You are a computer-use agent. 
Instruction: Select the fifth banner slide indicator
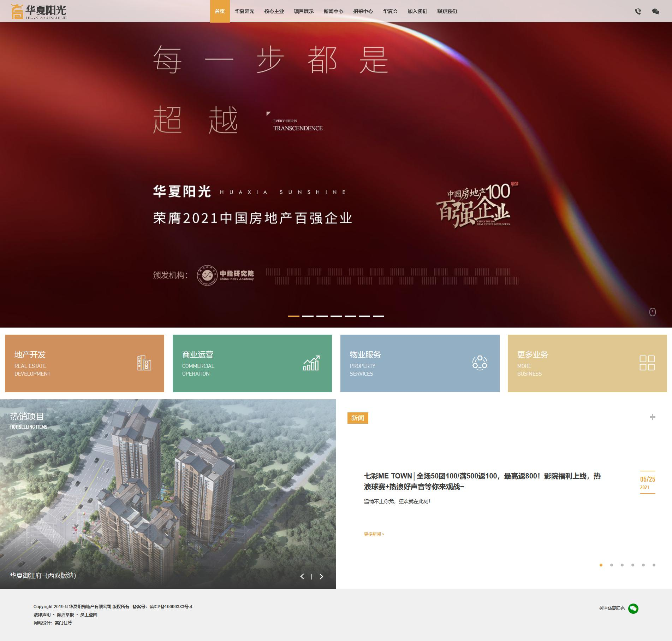[x=350, y=316]
